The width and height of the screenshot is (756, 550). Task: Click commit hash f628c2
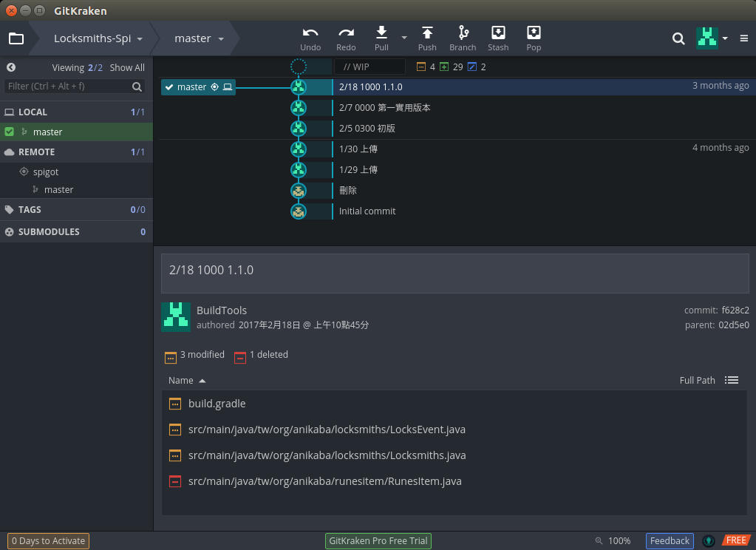click(735, 310)
